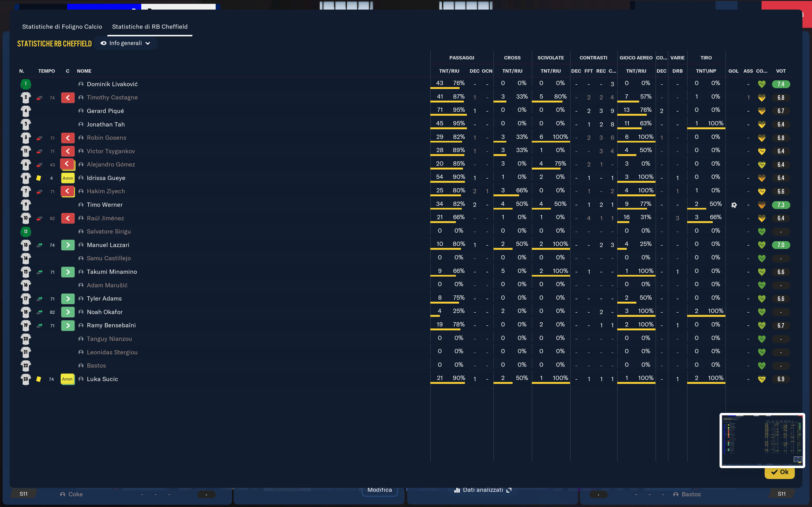Switch to the Statistiche di Foligno Calcio tab
Screen dimensions: 812x507
[x=62, y=26]
